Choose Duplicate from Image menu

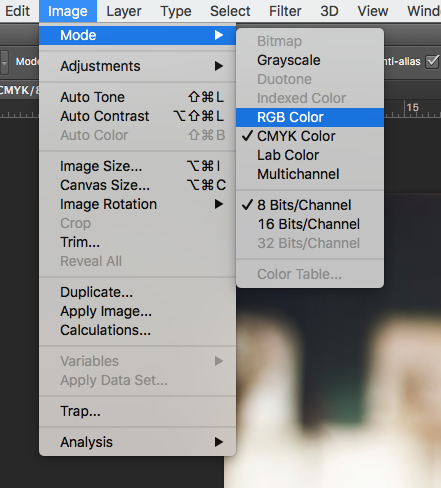click(x=137, y=292)
